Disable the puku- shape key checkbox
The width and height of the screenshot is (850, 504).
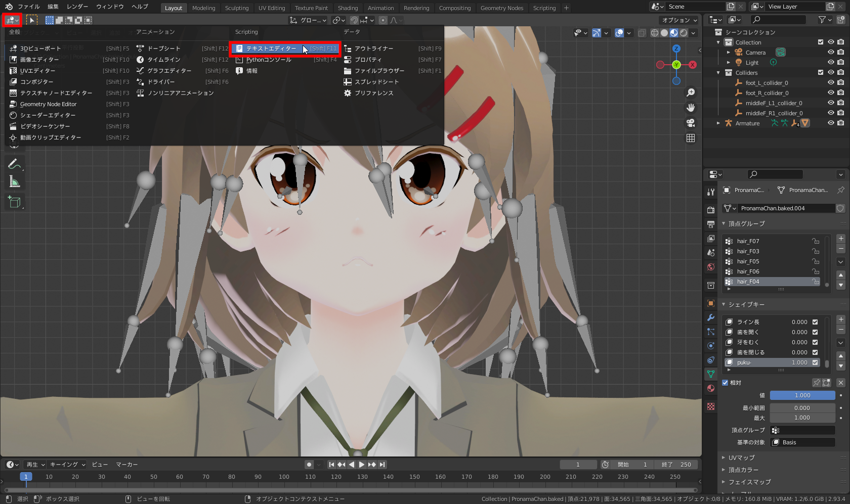815,362
